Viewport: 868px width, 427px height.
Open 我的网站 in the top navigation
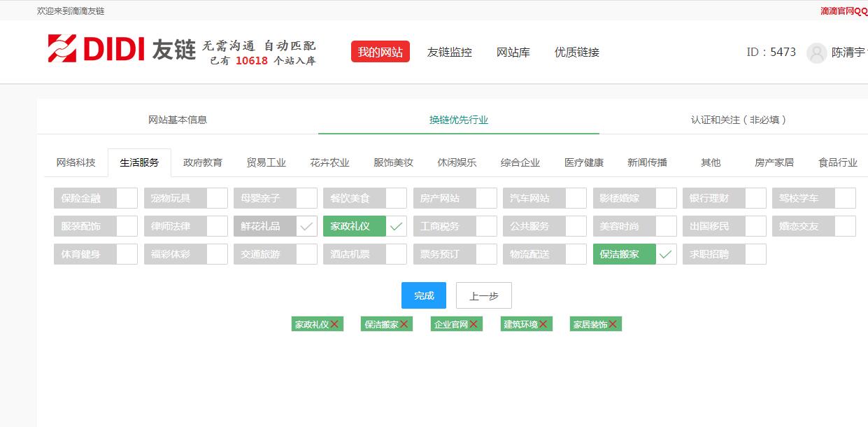pyautogui.click(x=380, y=52)
